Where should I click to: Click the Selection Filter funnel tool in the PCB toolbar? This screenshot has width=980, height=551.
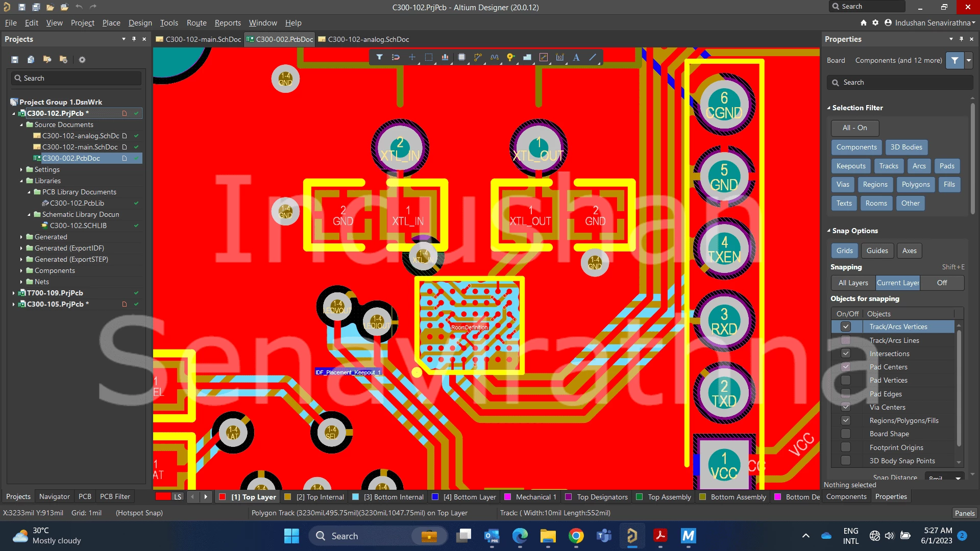pyautogui.click(x=379, y=58)
